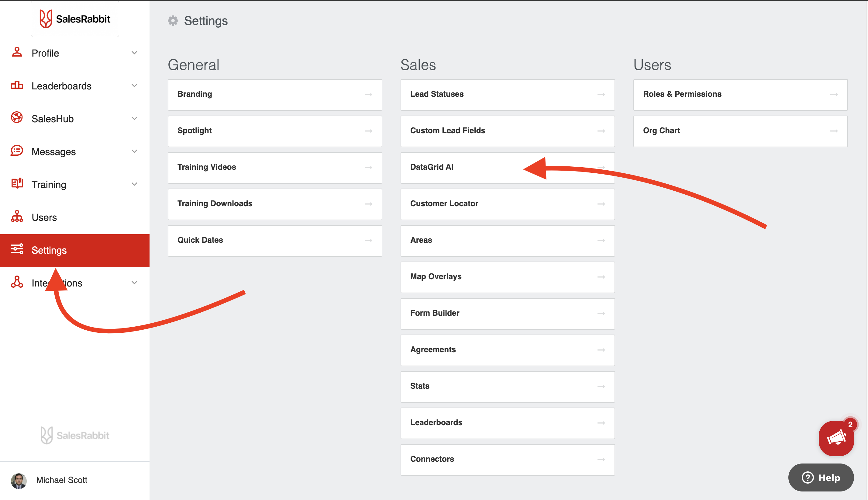This screenshot has height=500, width=868.
Task: Click the Integrations nodes icon
Action: [x=17, y=282]
